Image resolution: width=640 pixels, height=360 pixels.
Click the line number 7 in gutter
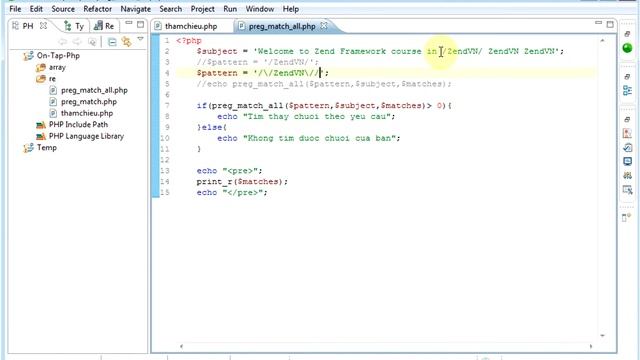click(x=167, y=105)
